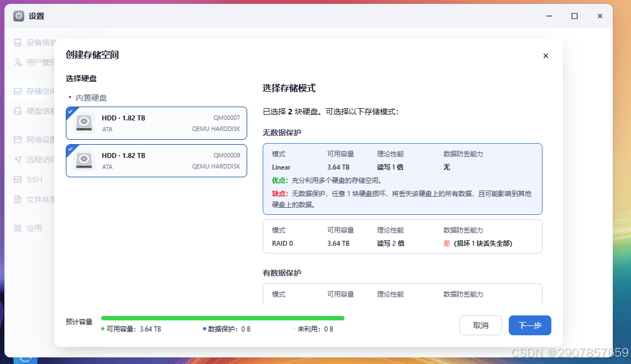Minimize the Settings window
This screenshot has height=364, width=631.
[549, 16]
